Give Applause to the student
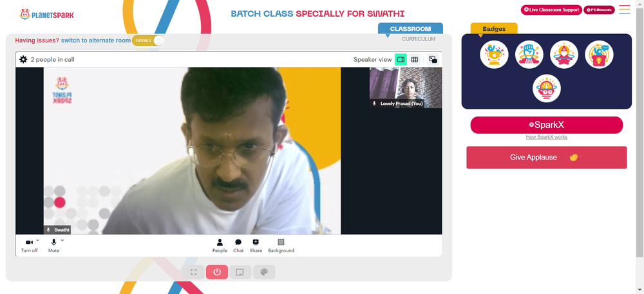Screen dimensions: 644x294 pyautogui.click(x=547, y=158)
